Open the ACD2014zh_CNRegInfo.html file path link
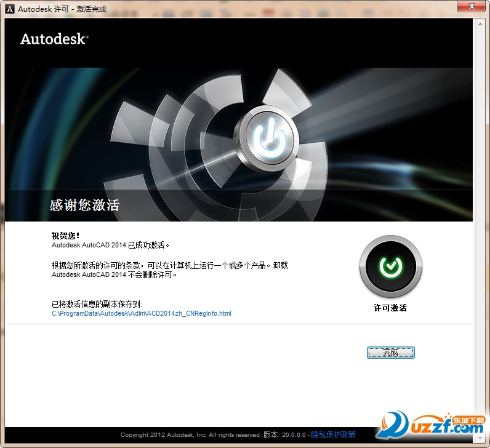The height and width of the screenshot is (448, 490). coord(142,313)
